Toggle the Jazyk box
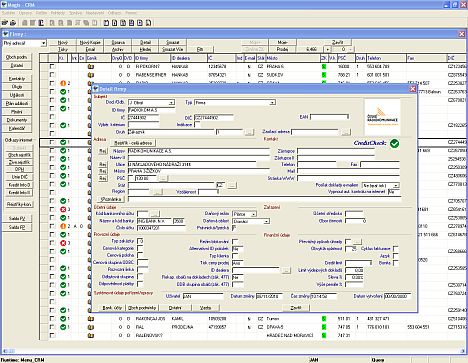Image resolution: width=468 pixels, height=363 pixels. [x=395, y=256]
